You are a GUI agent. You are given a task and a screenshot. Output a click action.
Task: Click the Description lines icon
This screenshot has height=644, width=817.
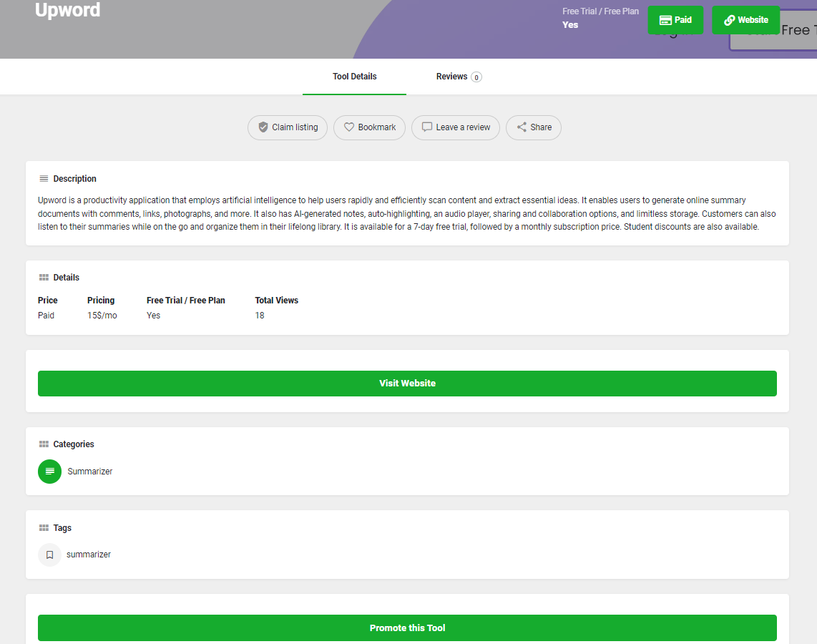(44, 179)
